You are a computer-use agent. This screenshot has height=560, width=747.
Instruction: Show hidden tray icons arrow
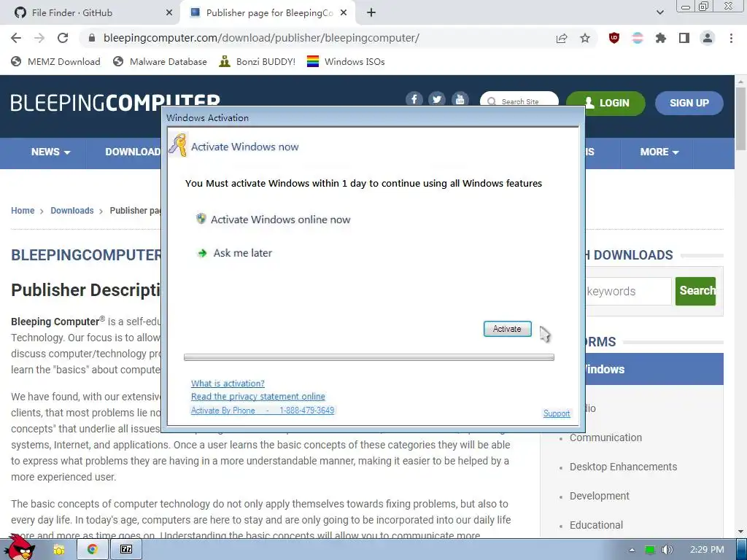click(x=632, y=550)
